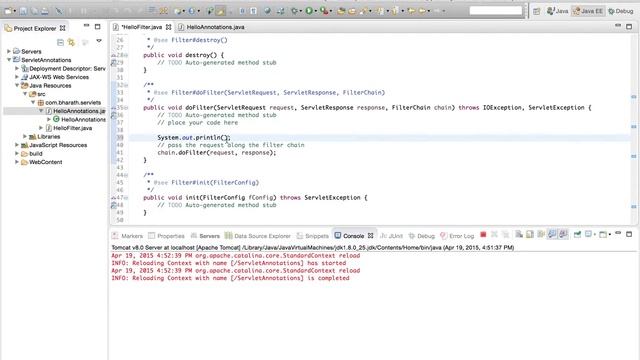Toggle Show Console on Standard Out
640x360 pixels.
(552, 235)
